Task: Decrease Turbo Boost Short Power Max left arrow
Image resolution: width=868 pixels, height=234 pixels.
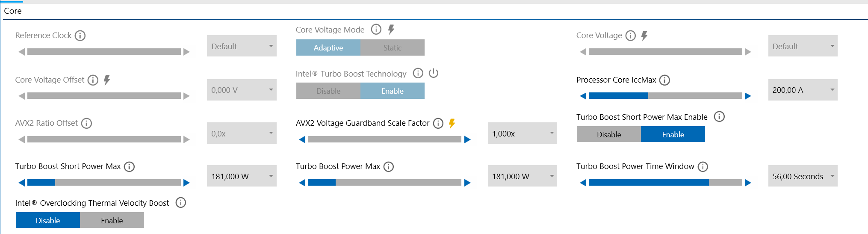Action: (22, 183)
